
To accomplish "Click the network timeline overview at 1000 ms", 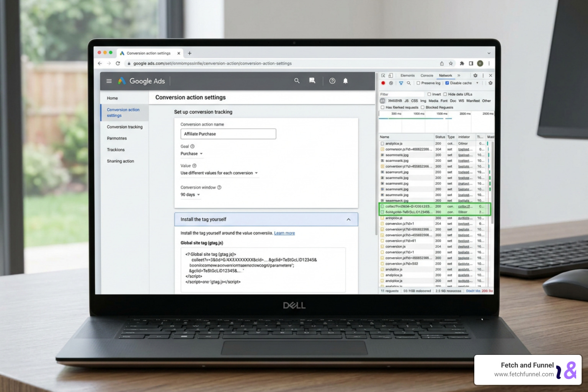I will [x=419, y=114].
